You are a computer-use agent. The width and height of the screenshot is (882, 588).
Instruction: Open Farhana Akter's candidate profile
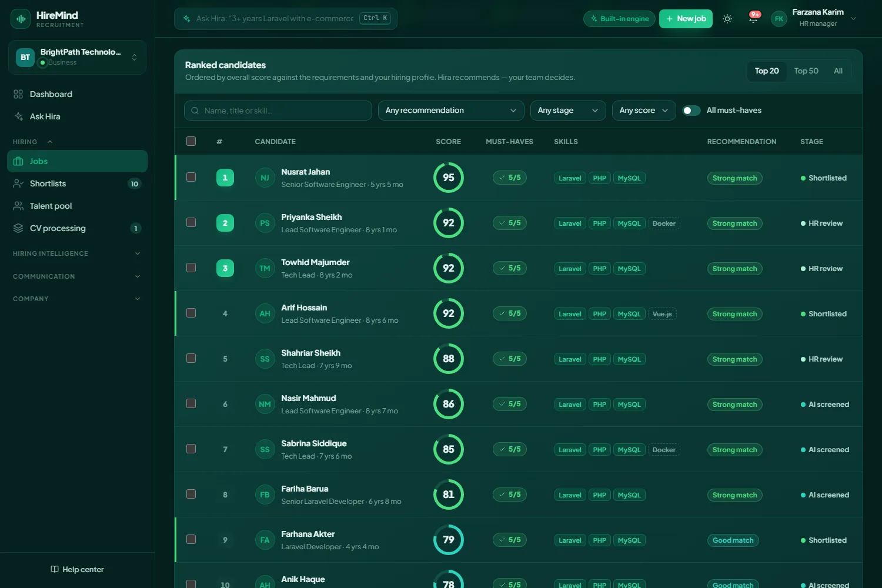[308, 534]
